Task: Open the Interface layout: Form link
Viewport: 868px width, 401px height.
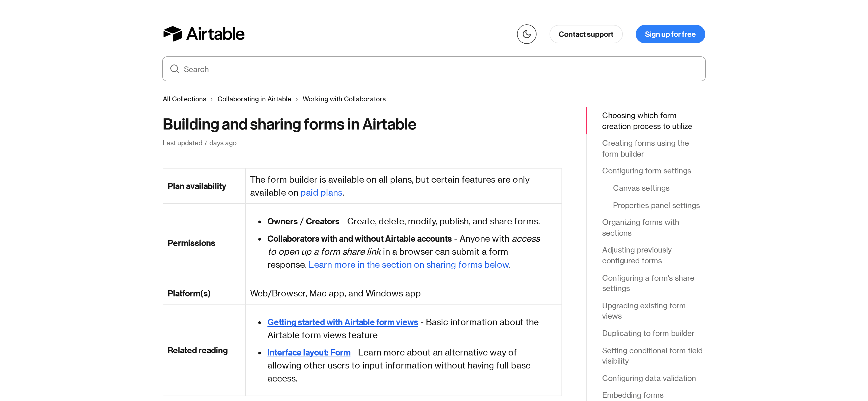Action: point(309,353)
